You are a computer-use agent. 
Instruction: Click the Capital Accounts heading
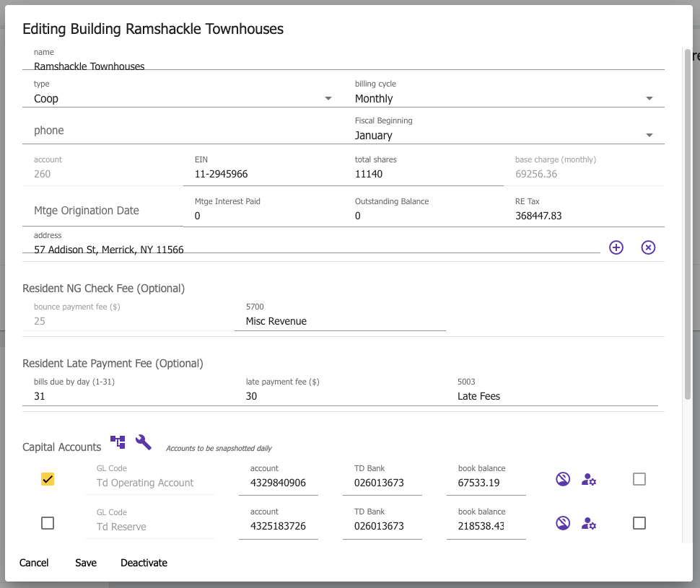coord(61,447)
